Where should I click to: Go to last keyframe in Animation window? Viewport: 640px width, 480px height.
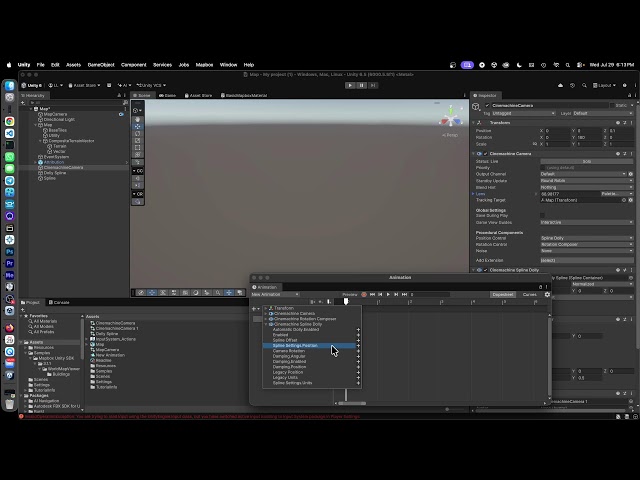[x=404, y=294]
